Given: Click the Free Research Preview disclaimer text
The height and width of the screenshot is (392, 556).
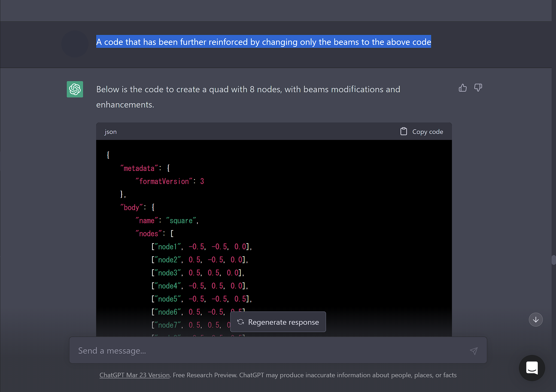Looking at the screenshot, I should 315,375.
